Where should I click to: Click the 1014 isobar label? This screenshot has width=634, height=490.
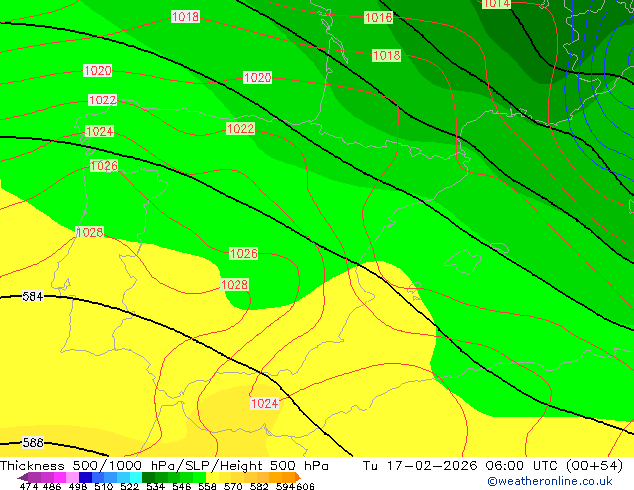click(x=497, y=4)
